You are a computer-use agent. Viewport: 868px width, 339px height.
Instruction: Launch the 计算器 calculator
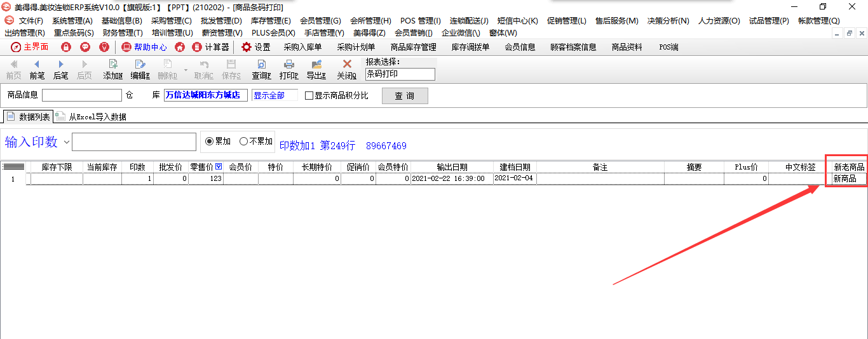pyautogui.click(x=211, y=47)
